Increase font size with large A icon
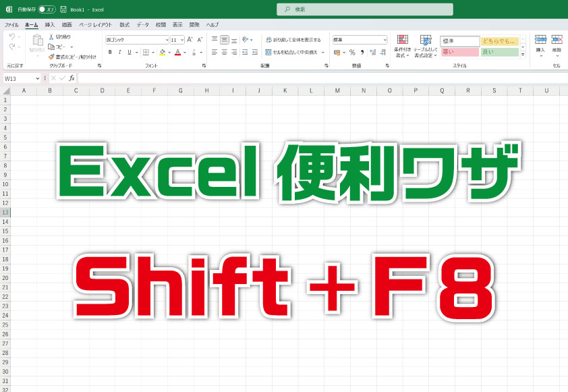568x392 pixels. click(x=190, y=40)
